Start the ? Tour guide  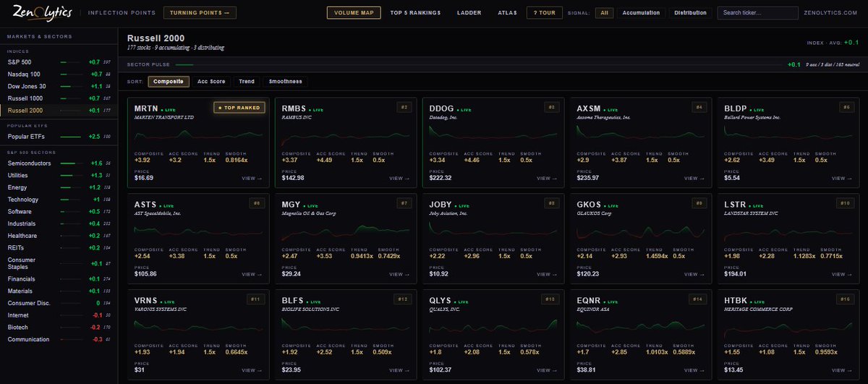click(543, 12)
